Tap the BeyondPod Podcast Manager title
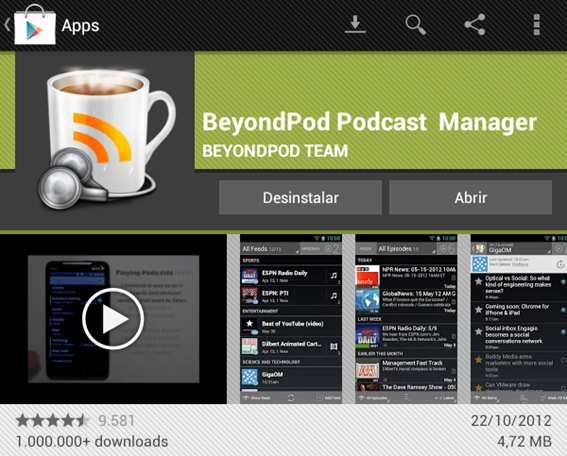This screenshot has width=567, height=456. 369,122
